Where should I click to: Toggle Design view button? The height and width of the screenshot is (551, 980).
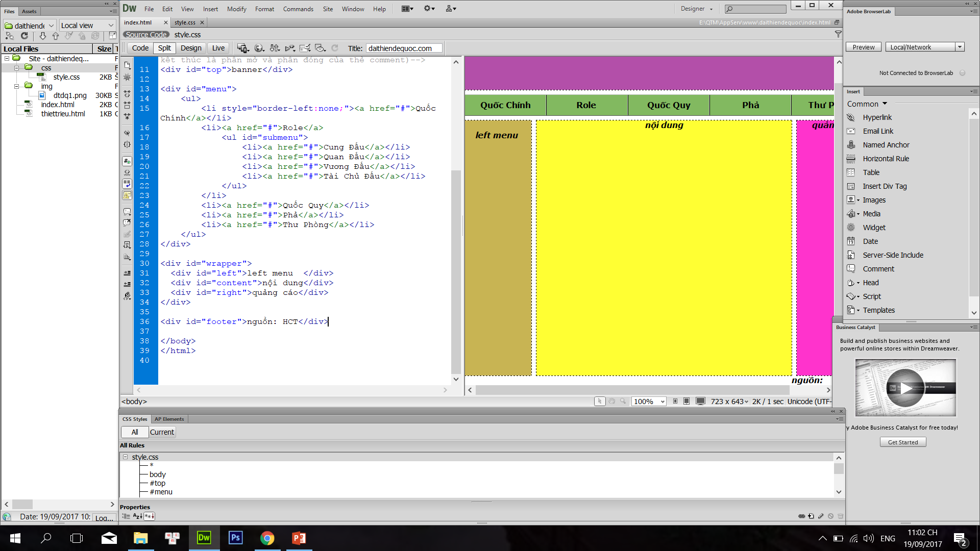[191, 48]
